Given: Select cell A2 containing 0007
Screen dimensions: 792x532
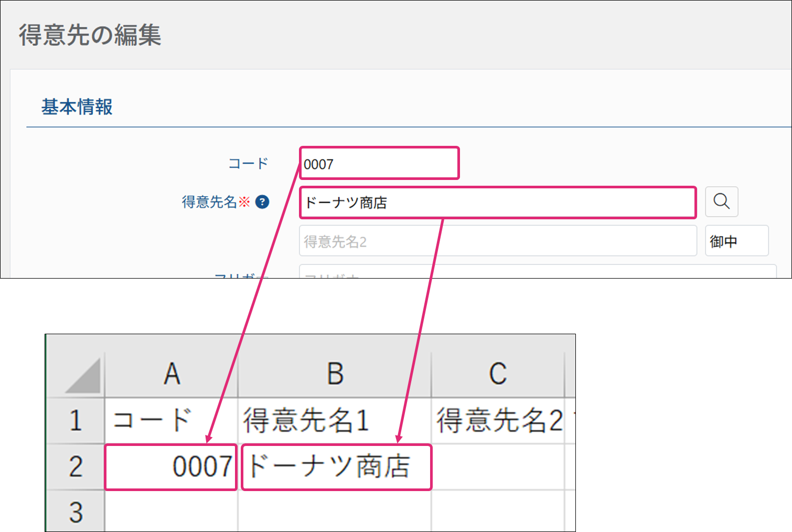Looking at the screenshot, I should (172, 467).
